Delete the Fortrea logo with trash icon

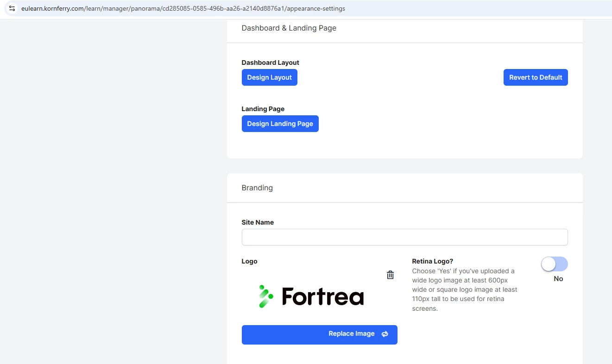(390, 275)
